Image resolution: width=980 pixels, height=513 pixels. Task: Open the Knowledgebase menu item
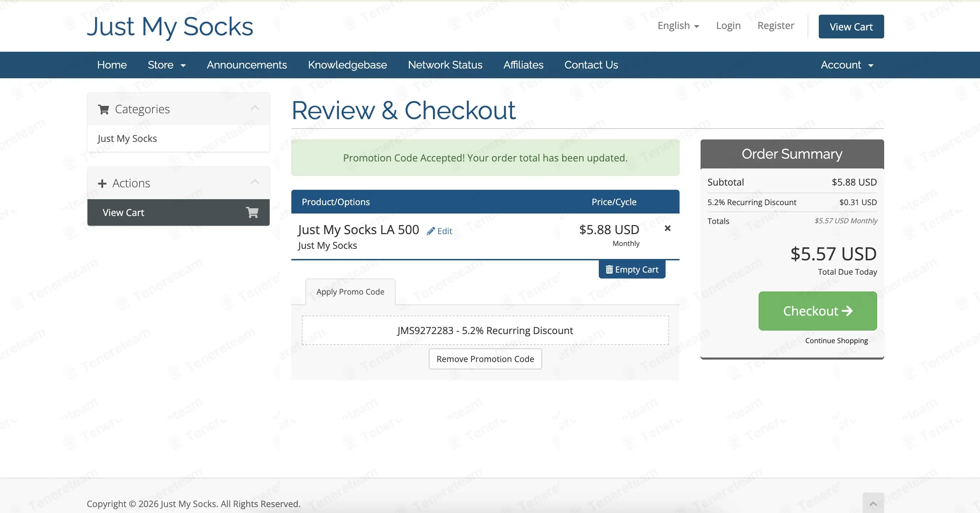pos(347,65)
